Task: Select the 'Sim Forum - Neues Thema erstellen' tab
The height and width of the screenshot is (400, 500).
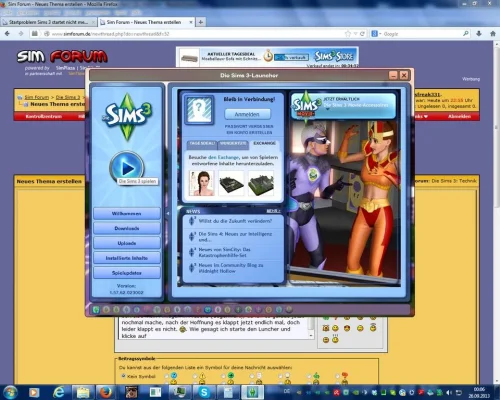Action: click(x=147, y=22)
